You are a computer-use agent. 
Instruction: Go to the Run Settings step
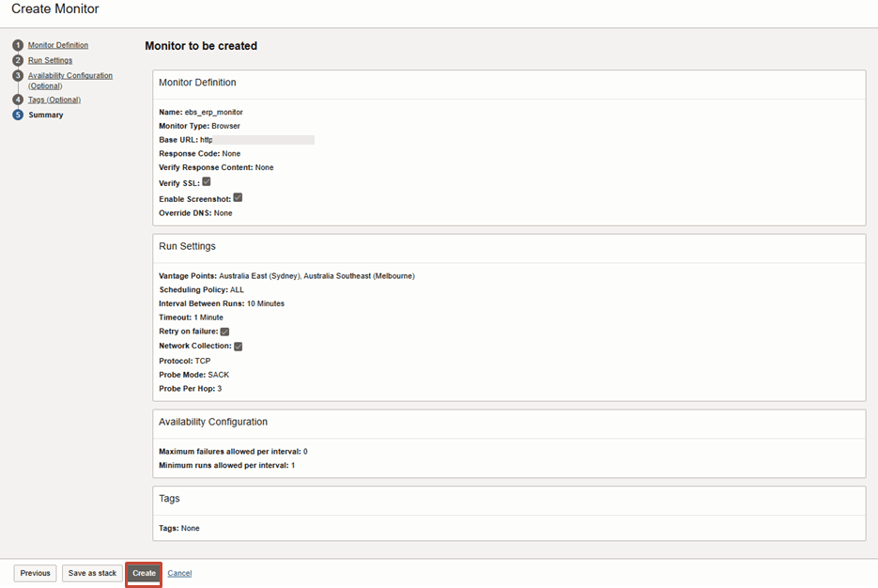[x=50, y=60]
